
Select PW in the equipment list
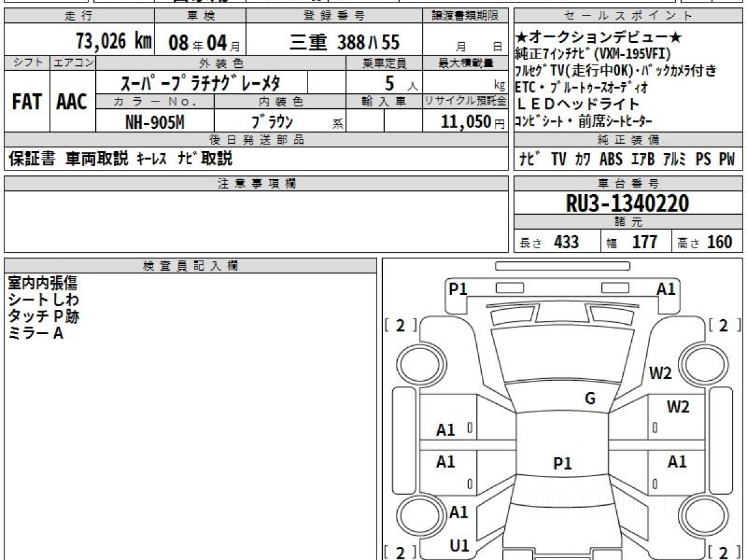pyautogui.click(x=727, y=159)
